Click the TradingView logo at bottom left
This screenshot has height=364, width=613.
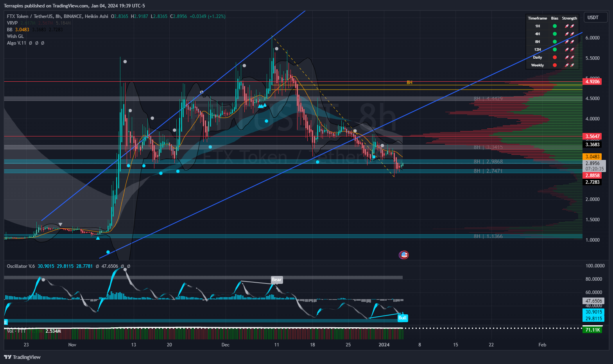[22, 357]
